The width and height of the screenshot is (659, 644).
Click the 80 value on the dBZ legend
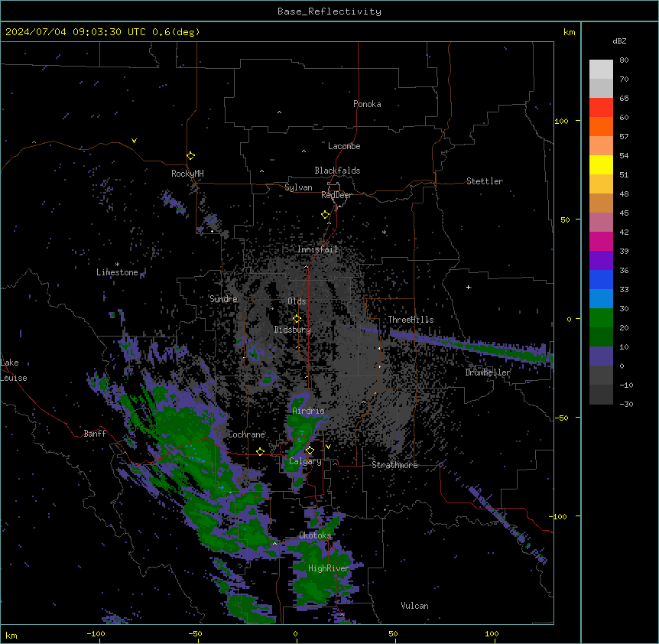tap(624, 60)
